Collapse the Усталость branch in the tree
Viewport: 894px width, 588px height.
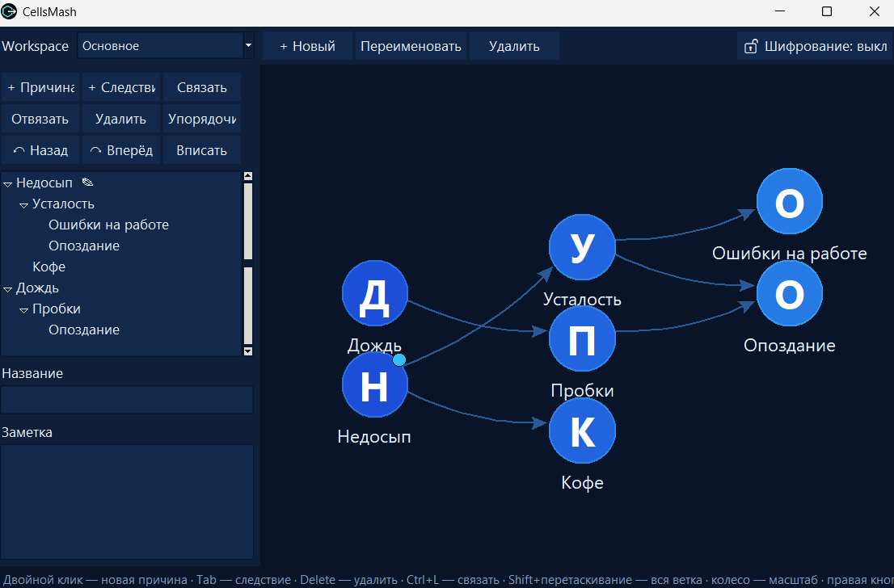pos(23,204)
